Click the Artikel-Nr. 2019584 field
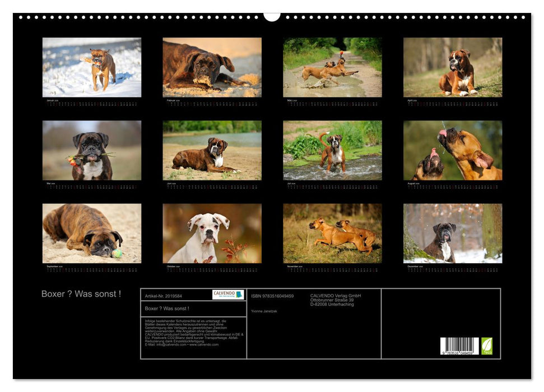The width and height of the screenshot is (544, 392). click(163, 296)
